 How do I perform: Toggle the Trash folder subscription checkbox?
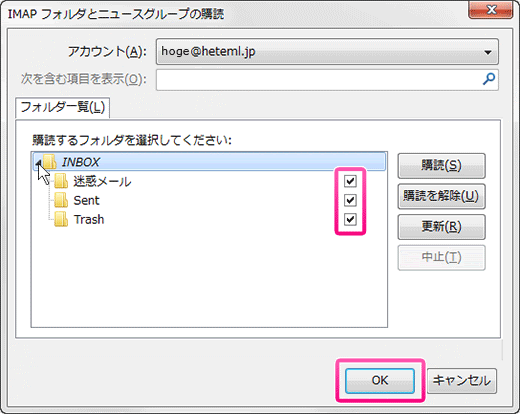click(350, 219)
